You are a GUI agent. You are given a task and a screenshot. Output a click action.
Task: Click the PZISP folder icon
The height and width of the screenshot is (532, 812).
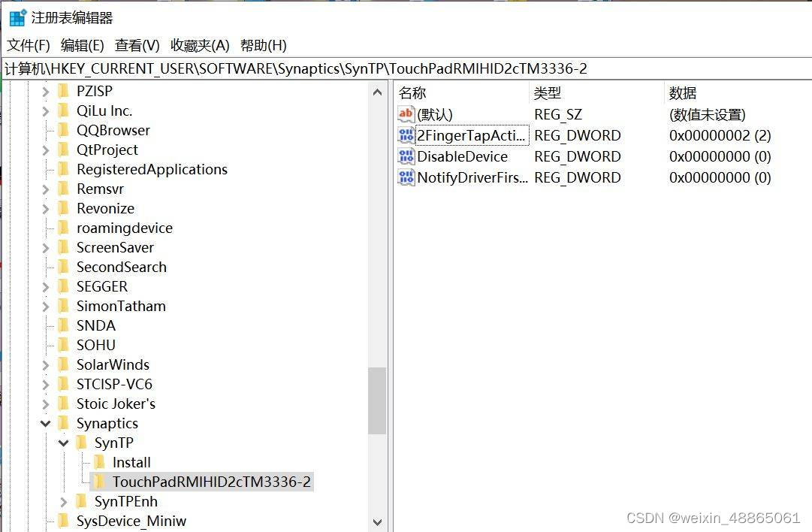point(64,91)
